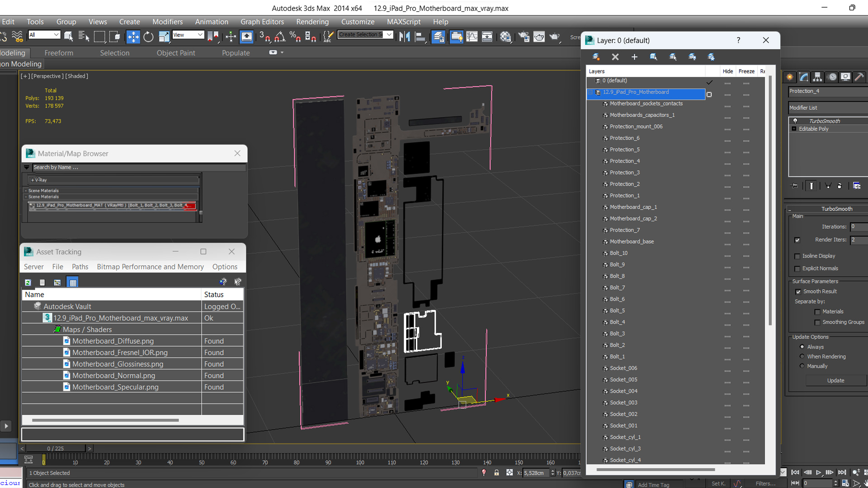868x488 pixels.
Task: Collapse the TurboSmooth rollout
Action: (790, 209)
